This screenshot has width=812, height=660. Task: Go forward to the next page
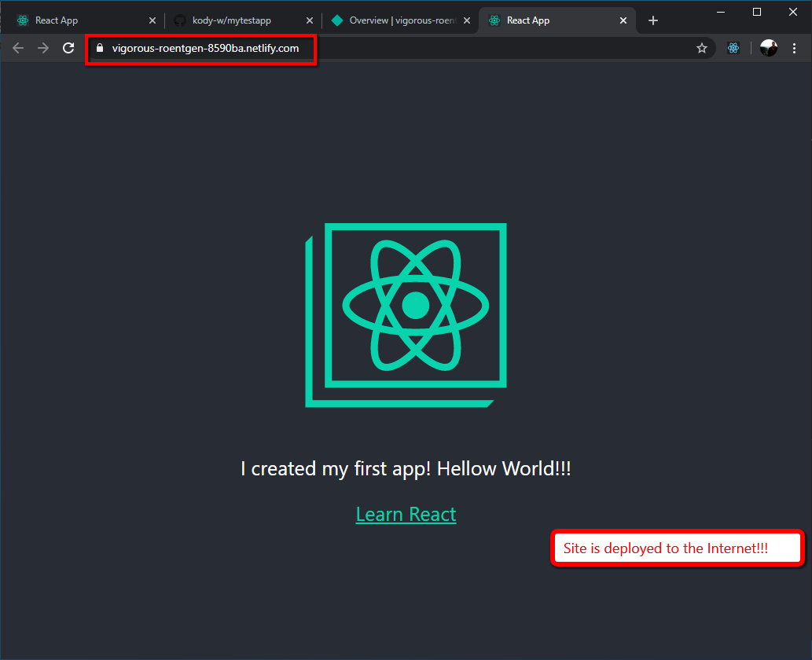(x=43, y=48)
